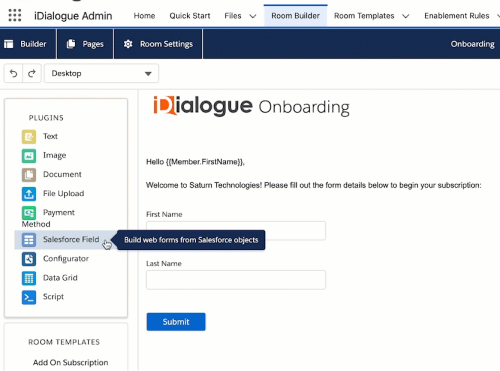Screen dimensions: 500x371
Task: Click the Image plugin label
Action: [55, 155]
